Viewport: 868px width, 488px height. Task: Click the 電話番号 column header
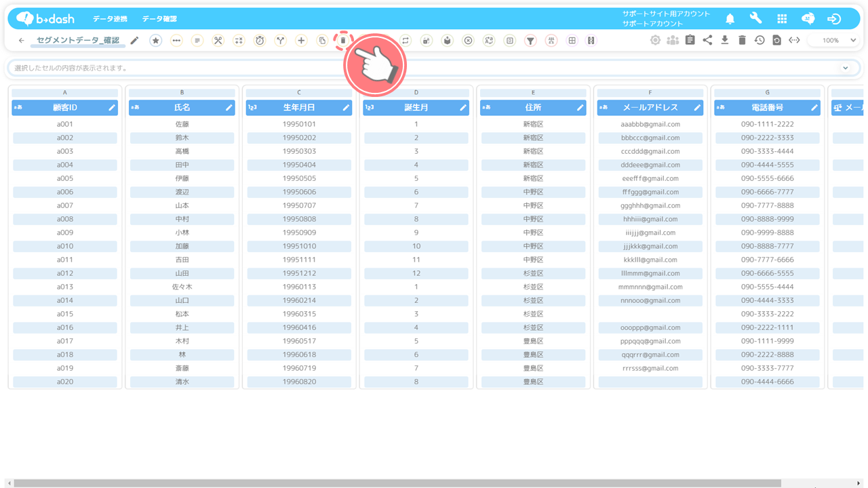(768, 107)
